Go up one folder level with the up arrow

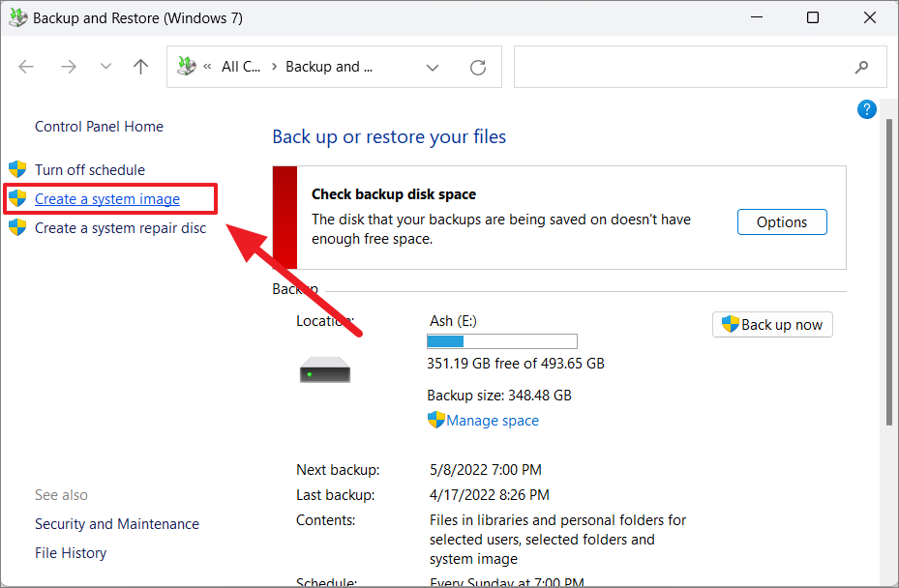140,66
